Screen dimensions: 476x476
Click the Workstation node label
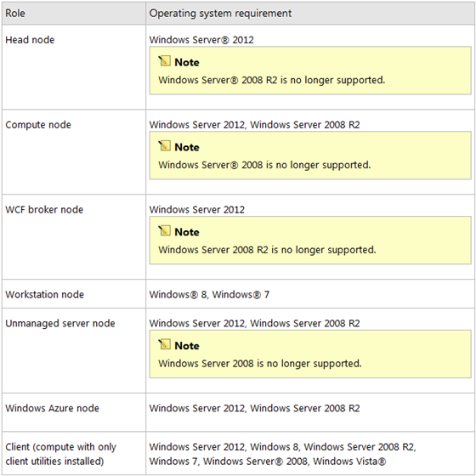(x=44, y=294)
